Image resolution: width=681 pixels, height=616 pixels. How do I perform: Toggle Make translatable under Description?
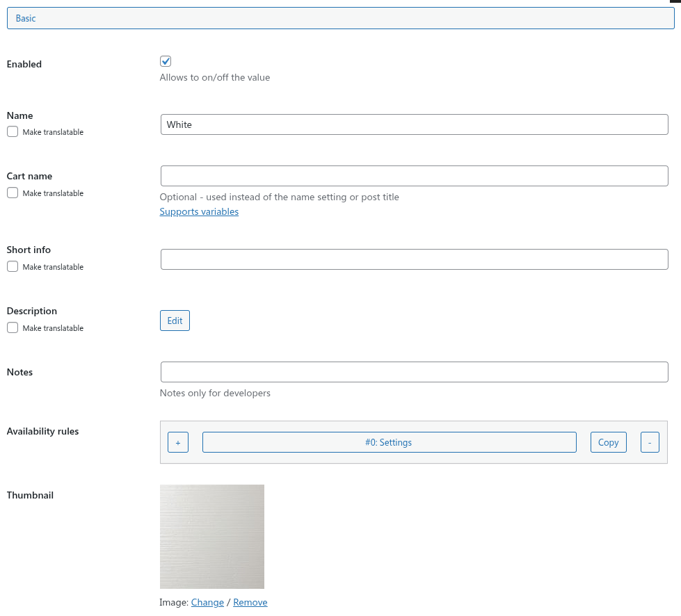[x=13, y=327]
